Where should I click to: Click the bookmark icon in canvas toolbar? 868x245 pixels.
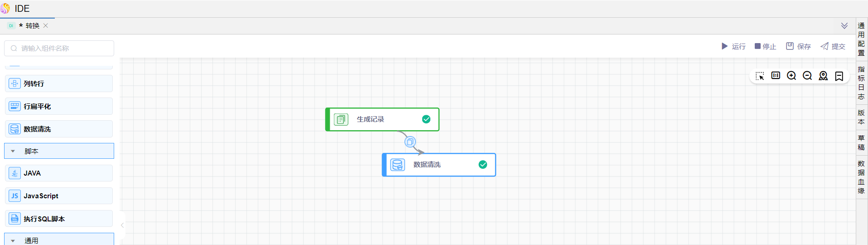(839, 76)
